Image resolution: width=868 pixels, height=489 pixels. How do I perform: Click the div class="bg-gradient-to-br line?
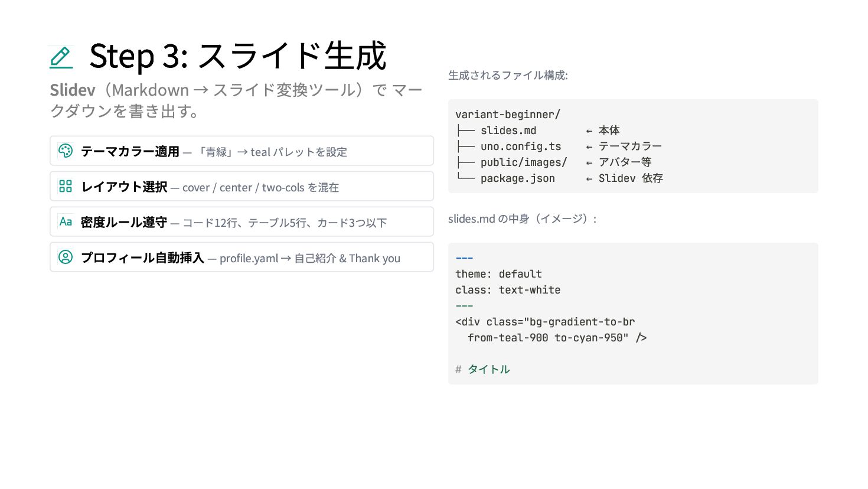[x=545, y=322]
